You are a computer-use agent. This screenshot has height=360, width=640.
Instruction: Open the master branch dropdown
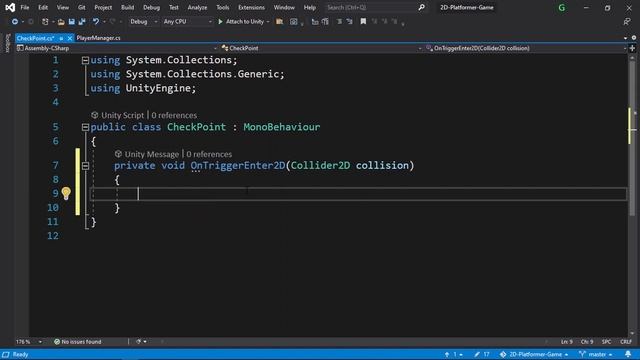596,354
